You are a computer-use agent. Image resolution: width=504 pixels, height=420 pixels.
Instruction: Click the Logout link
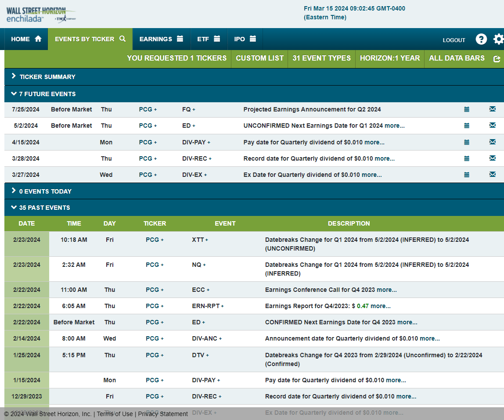(454, 40)
